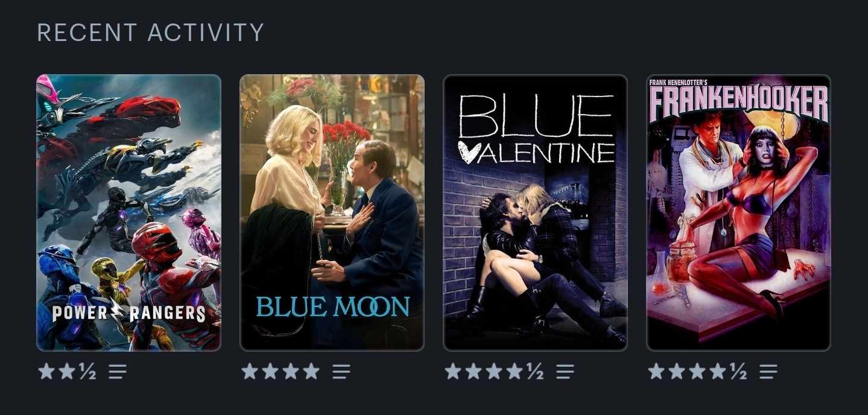Click the half-star in Frankenhooker rating
868x415 pixels.
(x=738, y=372)
